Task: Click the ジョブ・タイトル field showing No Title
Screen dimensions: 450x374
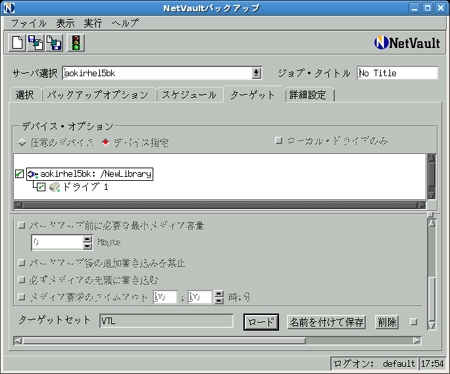Action: coord(397,73)
